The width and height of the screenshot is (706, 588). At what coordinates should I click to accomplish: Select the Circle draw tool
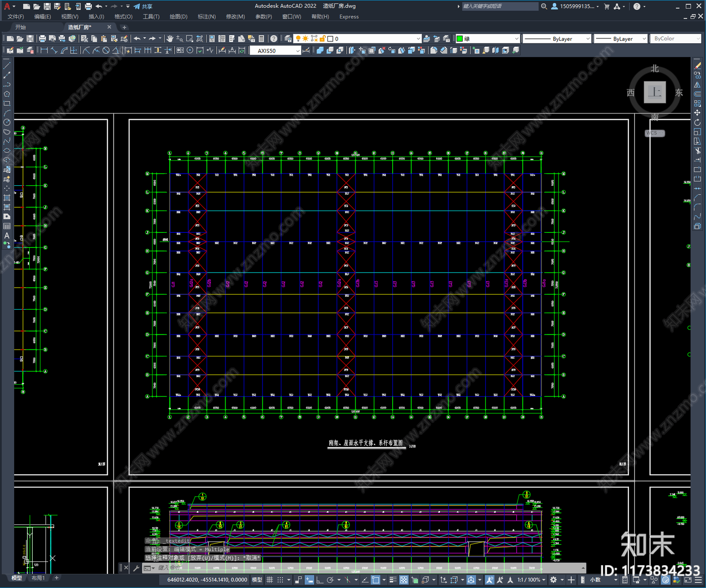coord(7,122)
